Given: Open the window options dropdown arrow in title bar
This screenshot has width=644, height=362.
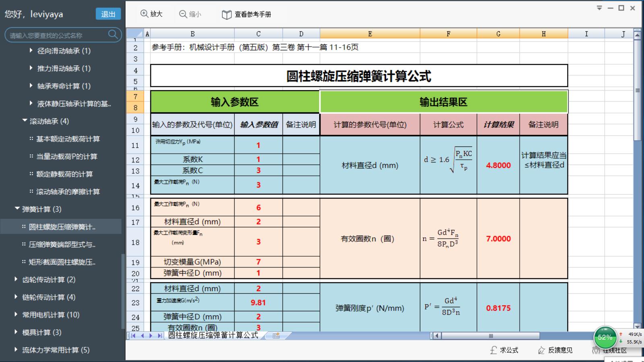Looking at the screenshot, I should pos(599,8).
